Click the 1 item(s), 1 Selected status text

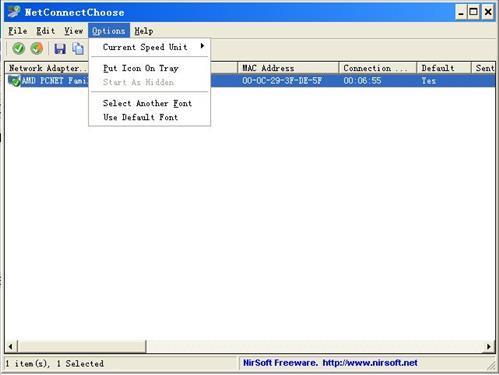(x=55, y=363)
